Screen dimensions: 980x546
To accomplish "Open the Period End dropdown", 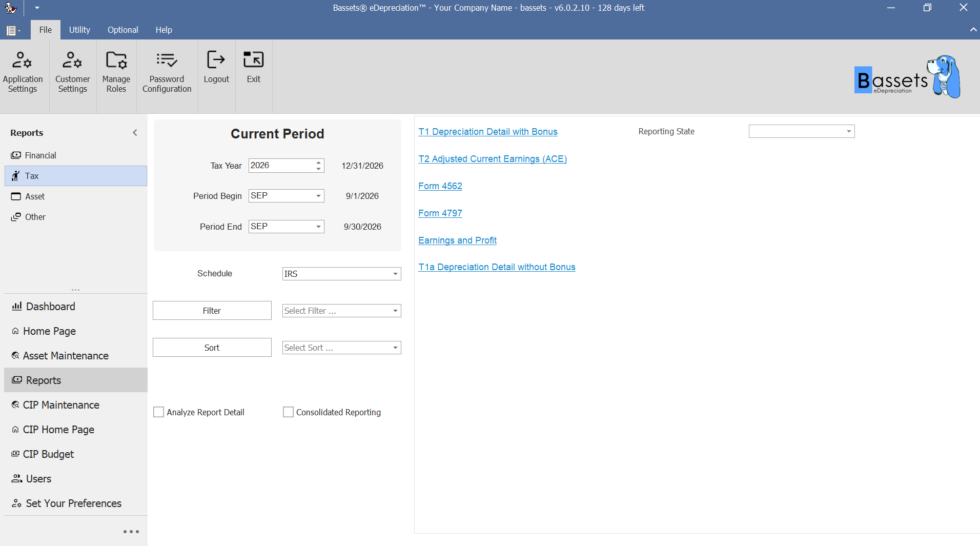I will point(318,227).
